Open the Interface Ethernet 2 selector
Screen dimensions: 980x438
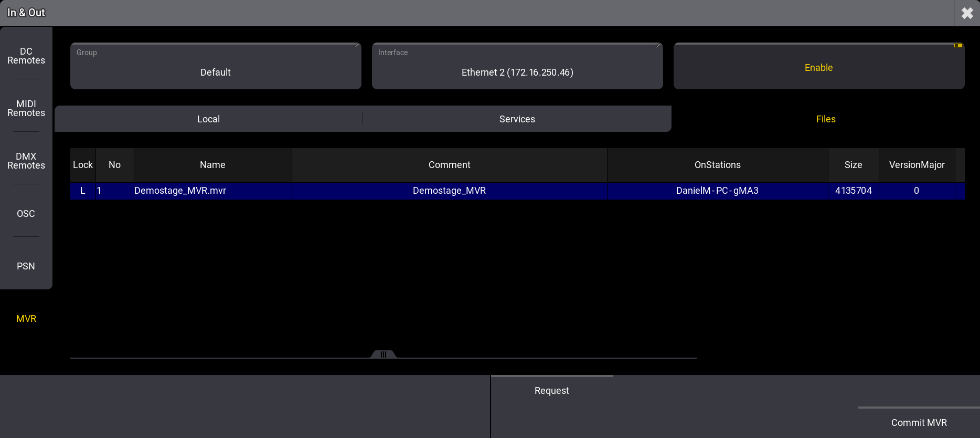point(517,67)
